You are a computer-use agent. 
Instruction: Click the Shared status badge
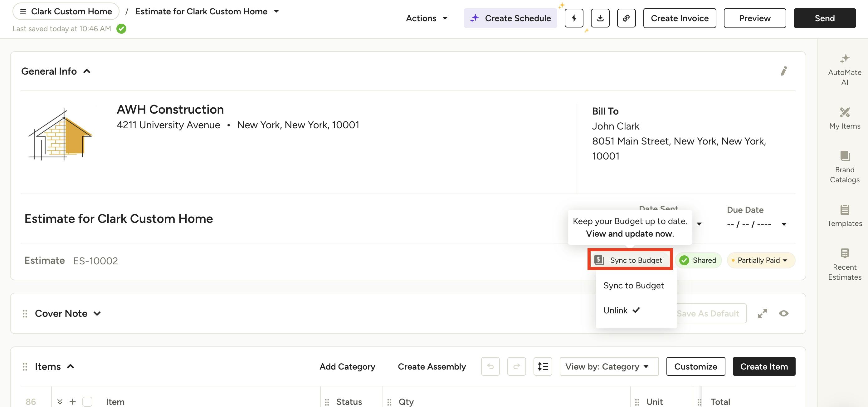point(698,260)
